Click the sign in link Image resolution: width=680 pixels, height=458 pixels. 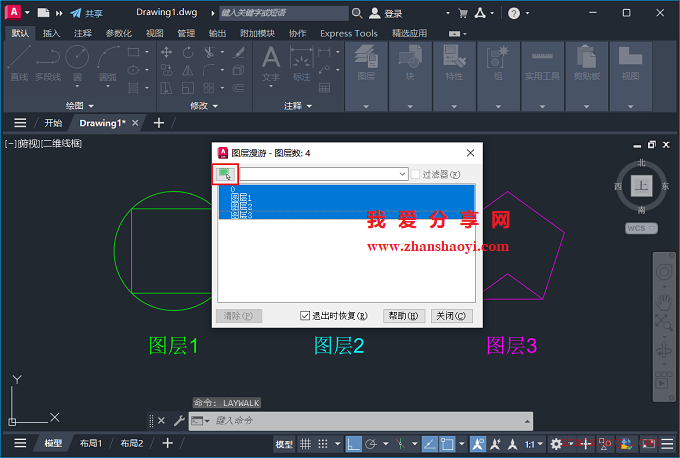pyautogui.click(x=393, y=14)
